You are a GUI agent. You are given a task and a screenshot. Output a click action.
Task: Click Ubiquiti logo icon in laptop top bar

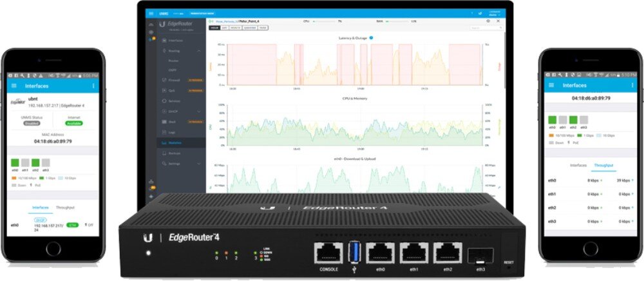tap(480, 14)
